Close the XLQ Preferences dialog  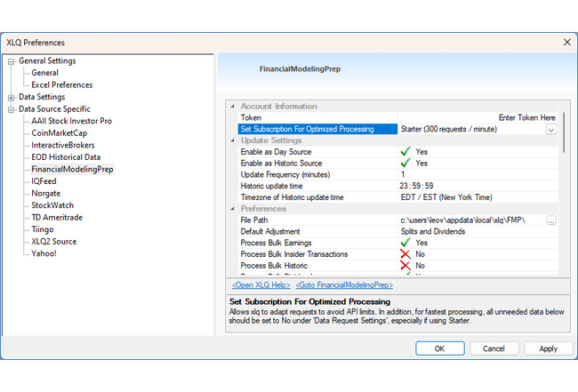click(567, 43)
